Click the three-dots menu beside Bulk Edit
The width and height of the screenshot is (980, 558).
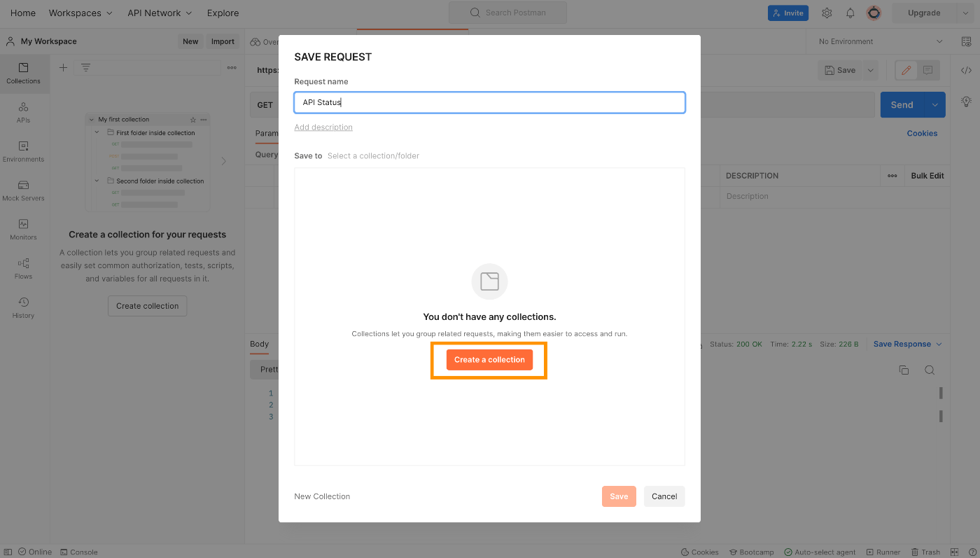click(x=892, y=176)
